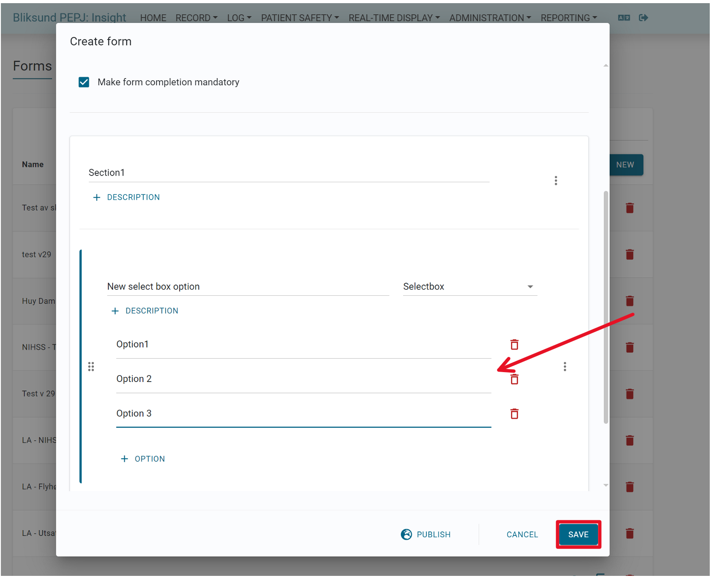Edit the 'New select box option' question field
The height and width of the screenshot is (588, 712).
248,286
